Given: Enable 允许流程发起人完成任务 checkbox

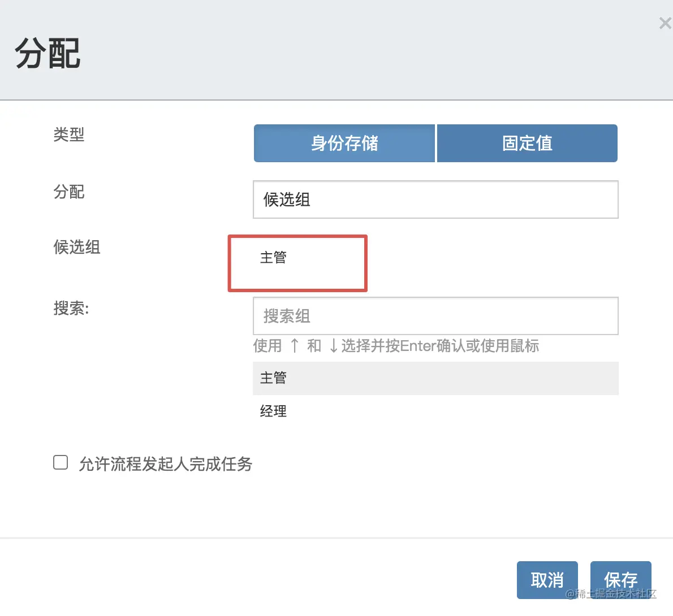Looking at the screenshot, I should tap(61, 462).
